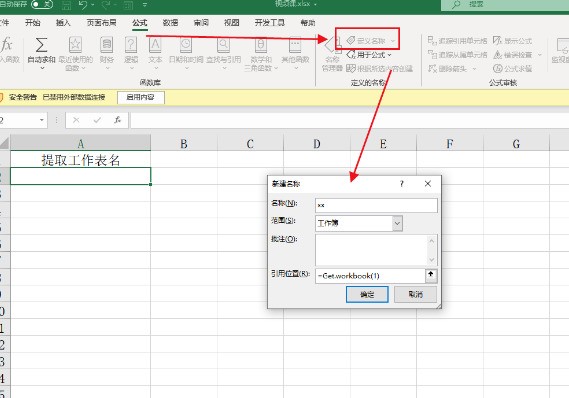Click the AutoSum sigma icon
The image size is (569, 398).
click(41, 45)
